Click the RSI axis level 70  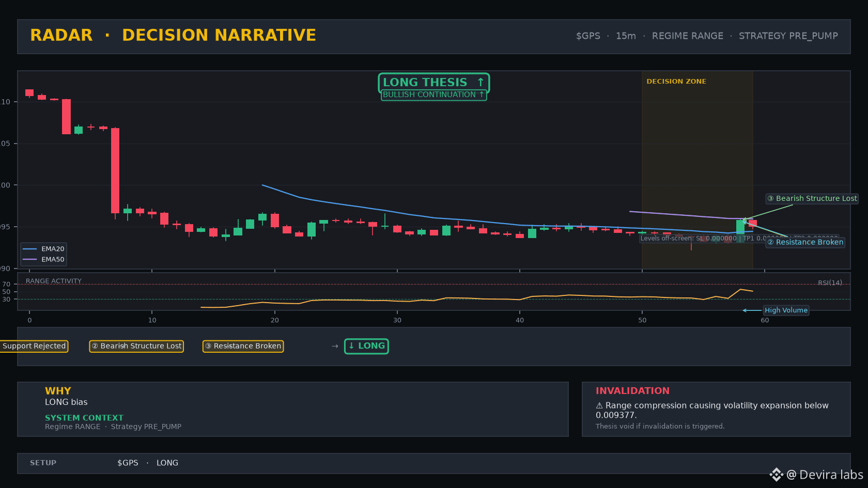coord(6,285)
